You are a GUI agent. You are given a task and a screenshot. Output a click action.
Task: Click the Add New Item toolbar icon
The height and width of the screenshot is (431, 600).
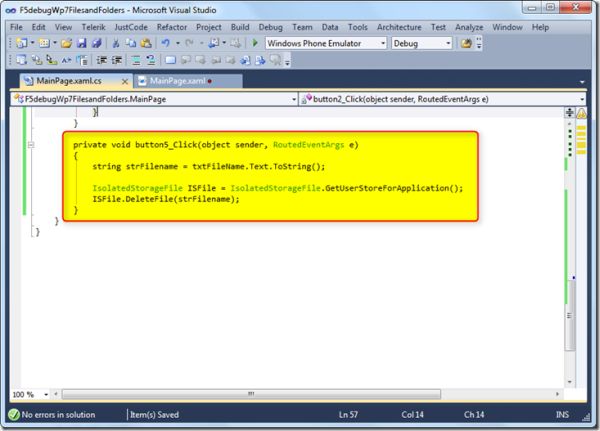[44, 43]
